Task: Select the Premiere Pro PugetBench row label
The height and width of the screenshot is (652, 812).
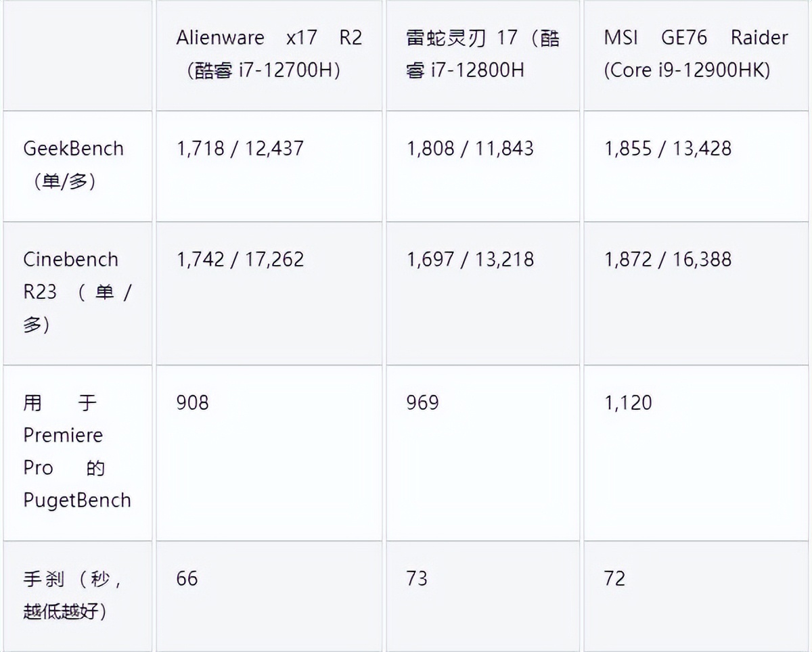Action: 77,451
